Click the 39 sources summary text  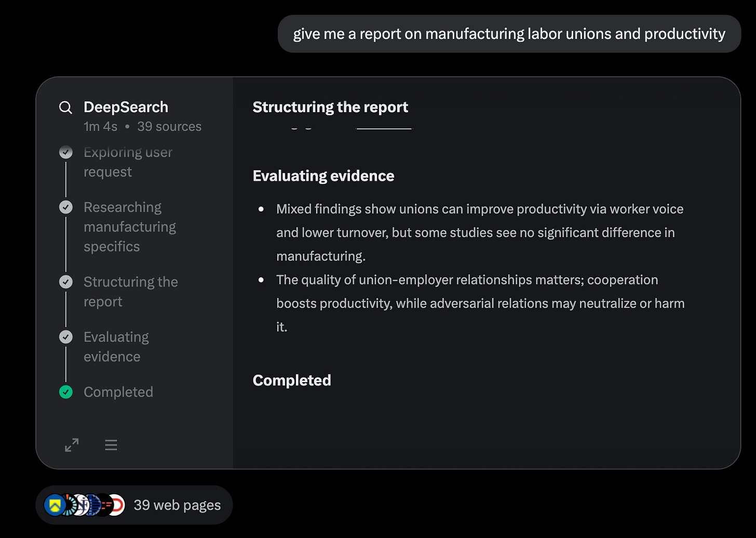point(169,127)
